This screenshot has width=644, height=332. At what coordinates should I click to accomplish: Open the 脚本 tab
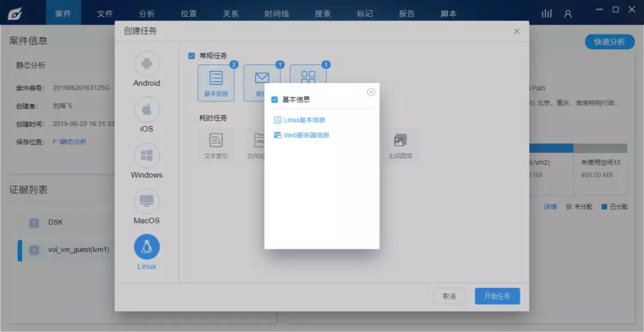click(x=448, y=14)
